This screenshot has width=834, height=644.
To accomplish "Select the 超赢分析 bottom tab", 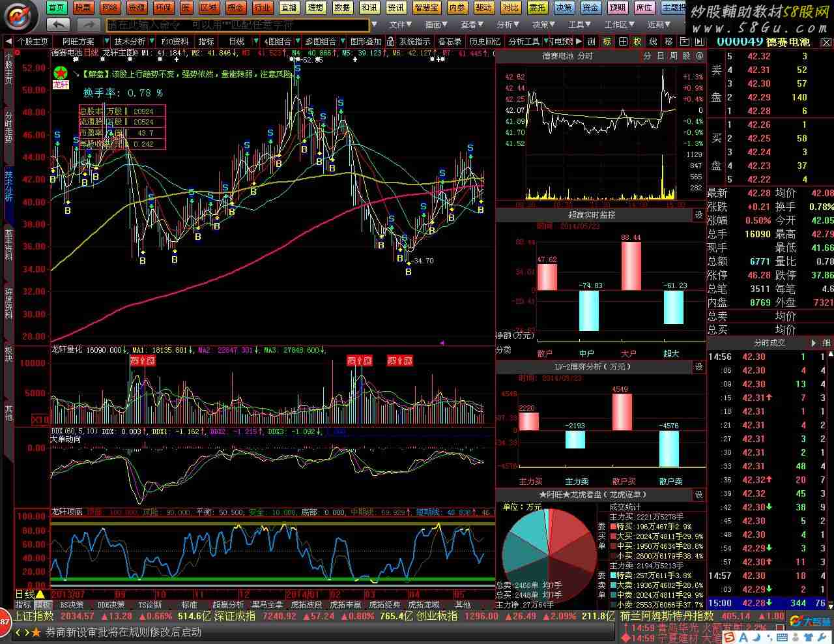I will click(227, 605).
